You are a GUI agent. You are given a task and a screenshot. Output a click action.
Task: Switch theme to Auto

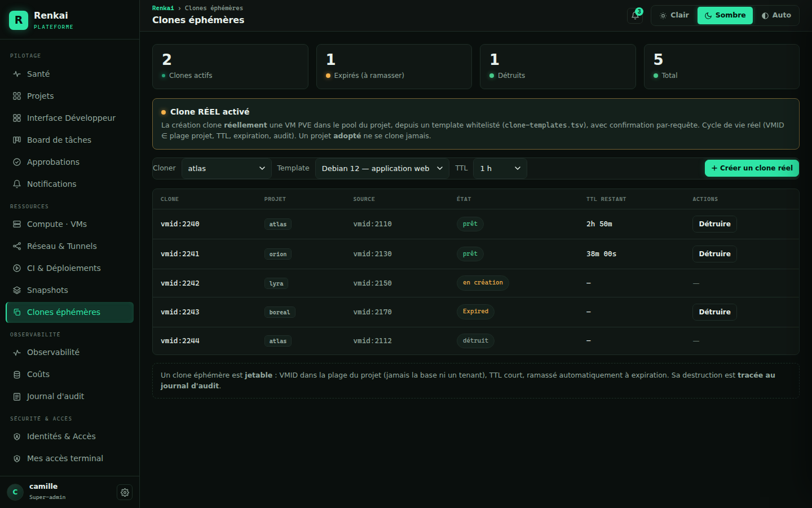point(776,15)
